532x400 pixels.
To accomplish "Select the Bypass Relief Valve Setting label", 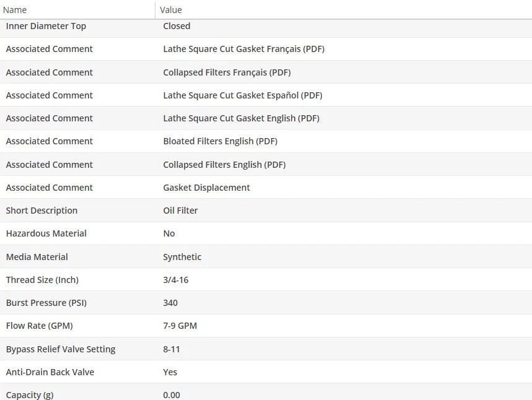I will click(60, 349).
